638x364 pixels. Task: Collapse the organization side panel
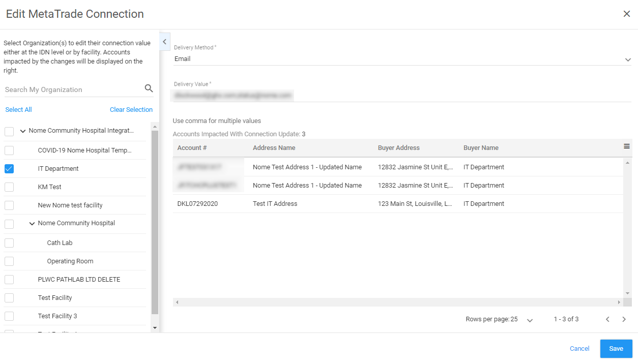pyautogui.click(x=165, y=42)
